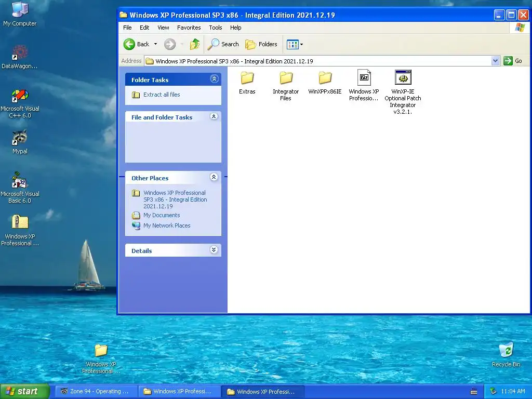This screenshot has width=532, height=399.
Task: Click the folder icon in the title bar
Action: (124, 15)
